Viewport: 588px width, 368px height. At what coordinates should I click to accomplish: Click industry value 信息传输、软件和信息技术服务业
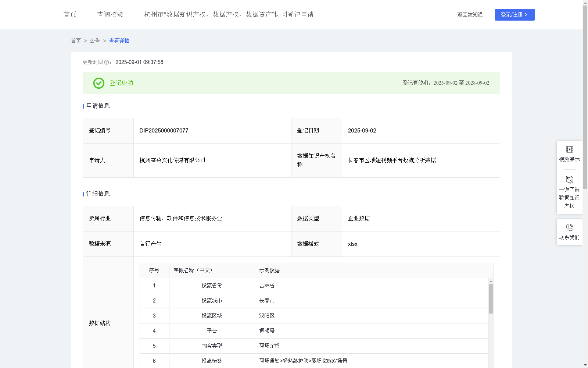[181, 219]
